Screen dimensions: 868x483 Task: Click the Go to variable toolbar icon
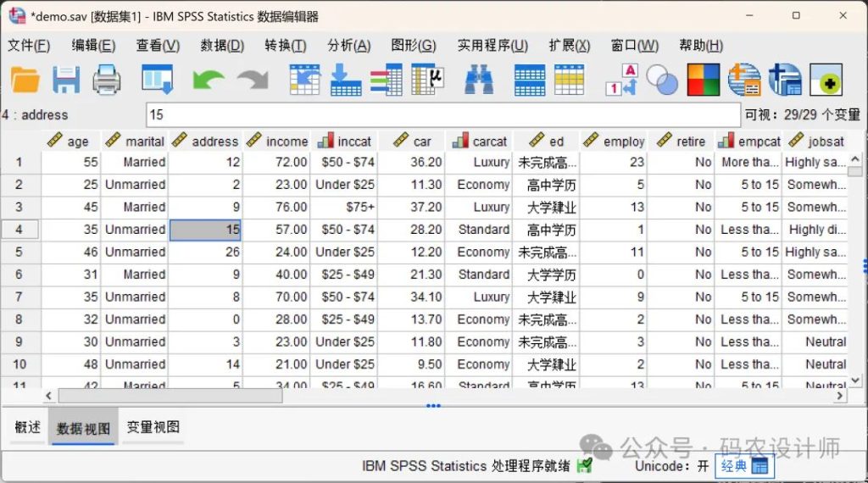(x=345, y=80)
